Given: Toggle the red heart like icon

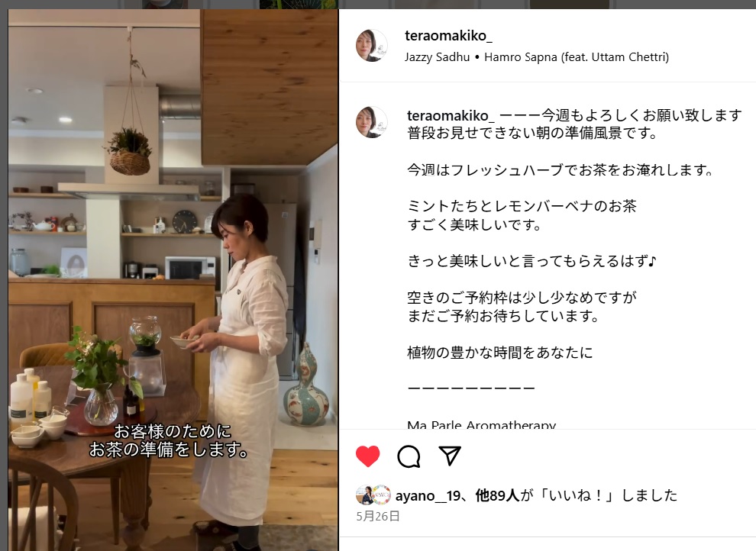Looking at the screenshot, I should pyautogui.click(x=367, y=456).
